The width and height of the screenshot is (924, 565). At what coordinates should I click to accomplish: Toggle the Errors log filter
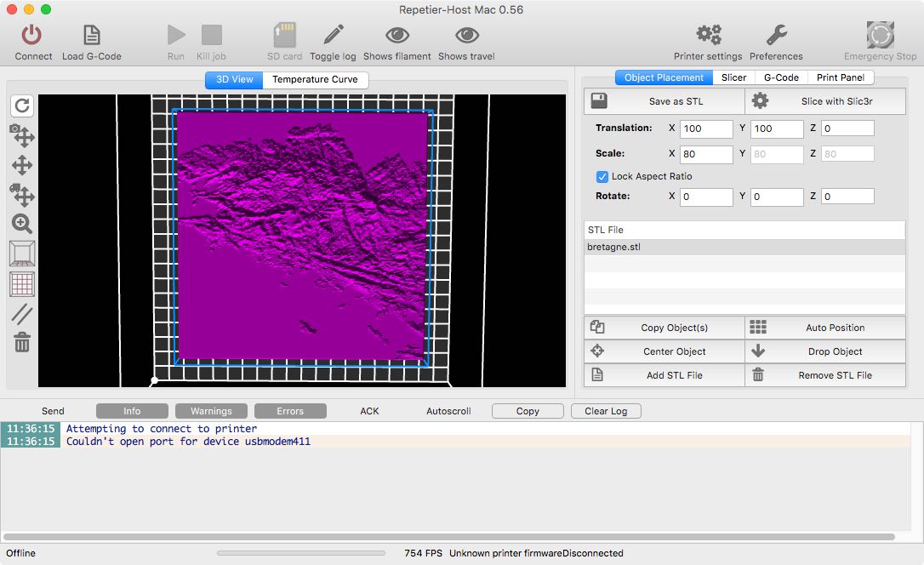(x=290, y=411)
